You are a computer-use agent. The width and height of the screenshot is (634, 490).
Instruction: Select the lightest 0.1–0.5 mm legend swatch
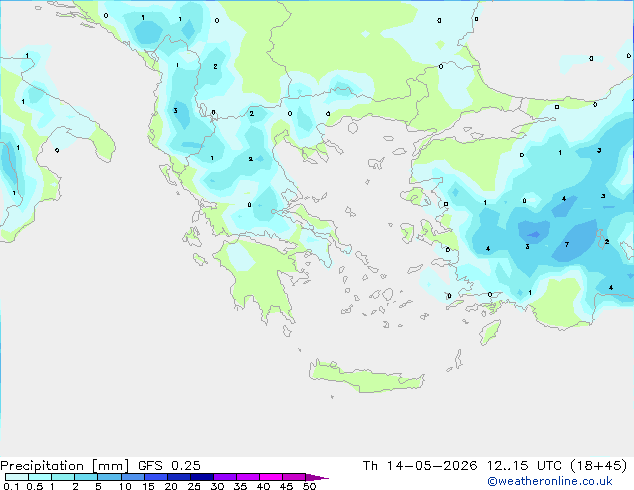(x=17, y=477)
